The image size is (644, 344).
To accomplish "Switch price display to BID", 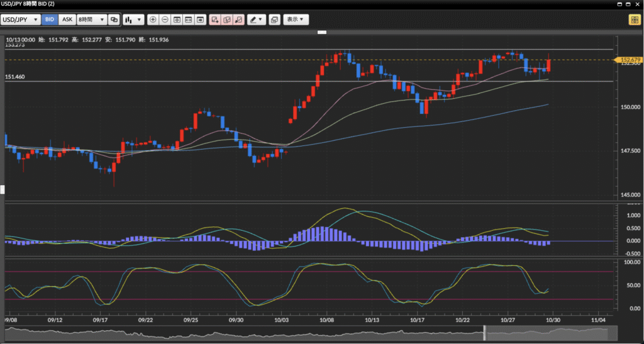I will click(x=50, y=19).
